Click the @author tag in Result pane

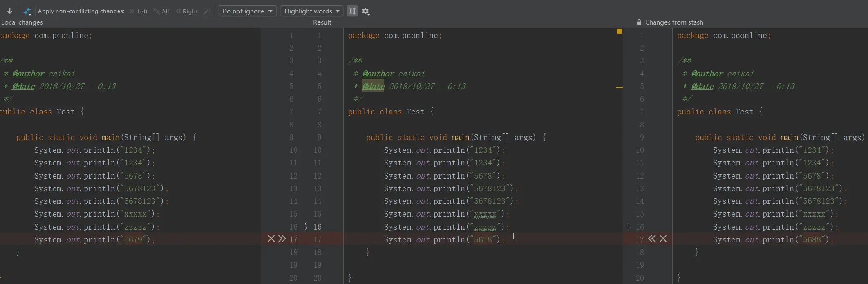click(378, 74)
